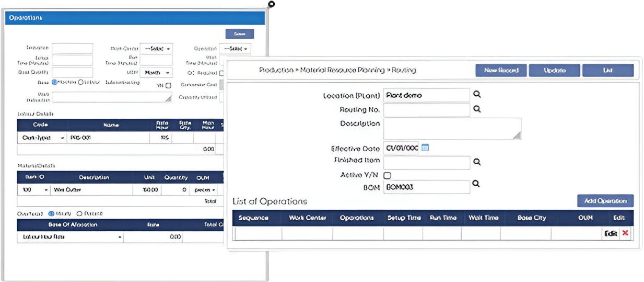Open the Base Of Allocation dropdown
Image resolution: width=644 pixels, height=282 pixels.
(x=70, y=237)
